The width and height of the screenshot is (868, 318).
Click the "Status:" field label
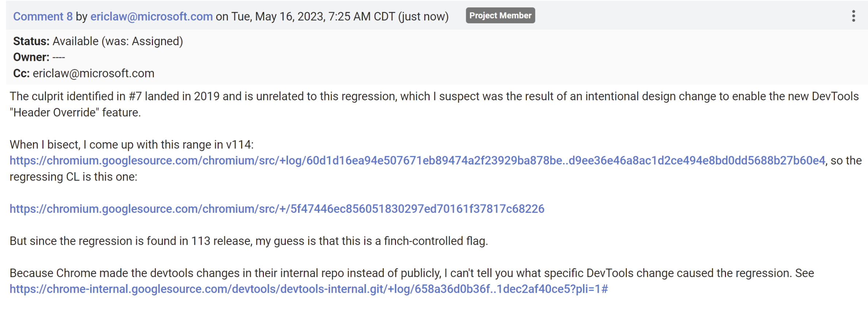click(31, 41)
